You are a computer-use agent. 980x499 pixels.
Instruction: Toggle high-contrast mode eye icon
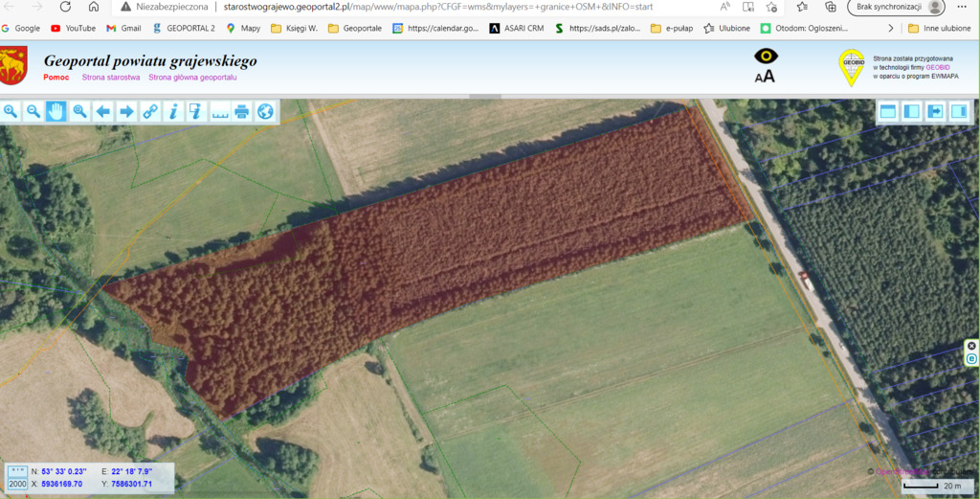click(766, 57)
